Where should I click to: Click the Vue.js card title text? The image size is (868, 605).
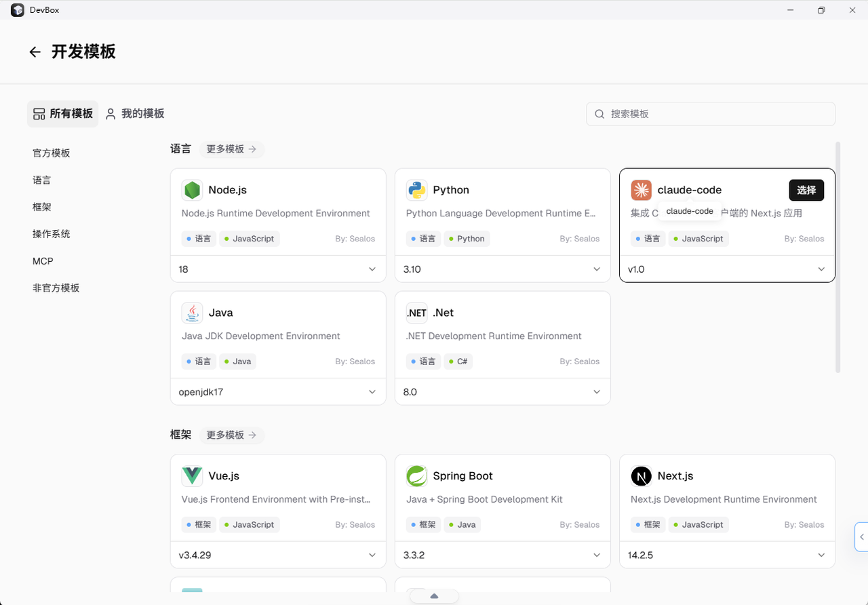tap(224, 476)
